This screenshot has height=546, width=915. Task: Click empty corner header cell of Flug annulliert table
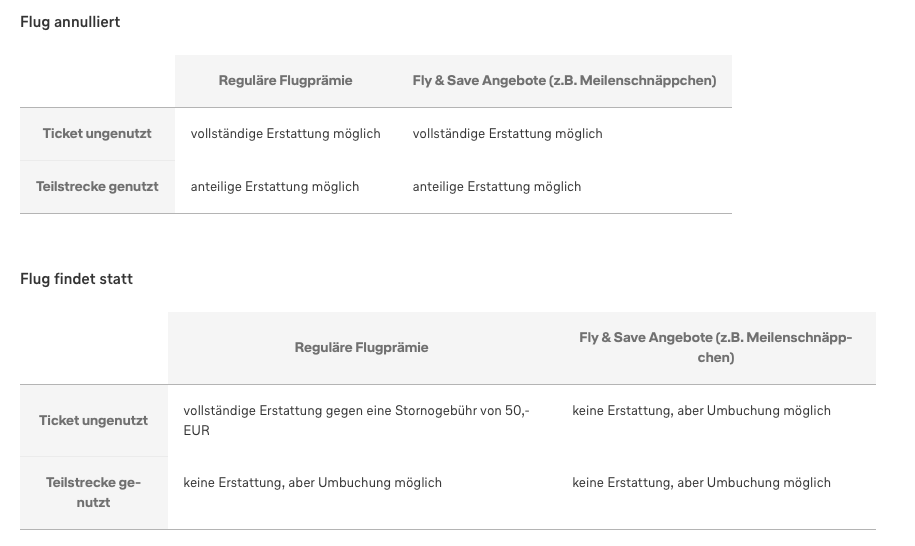[x=97, y=81]
